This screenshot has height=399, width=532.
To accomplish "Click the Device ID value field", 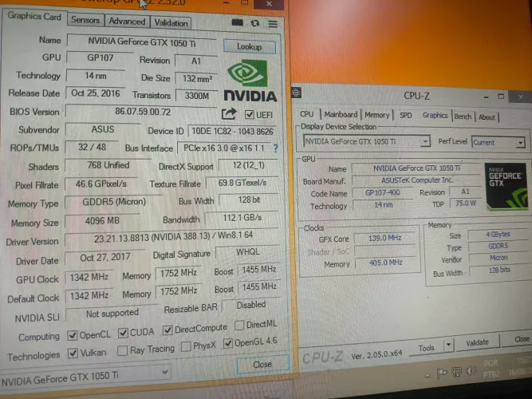I will [x=232, y=131].
